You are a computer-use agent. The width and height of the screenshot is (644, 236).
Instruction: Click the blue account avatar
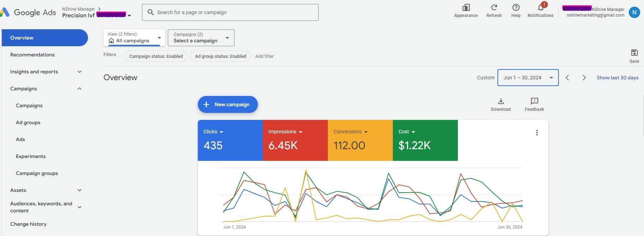(634, 12)
